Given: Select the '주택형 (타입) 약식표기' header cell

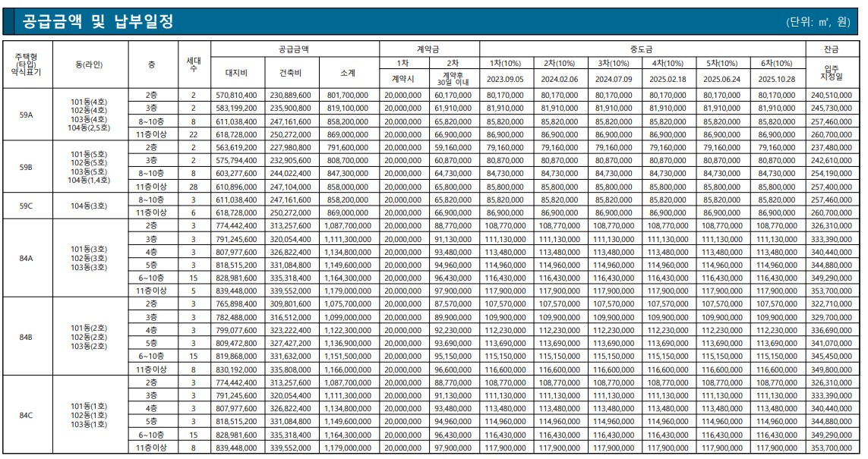Looking at the screenshot, I should 27,64.
